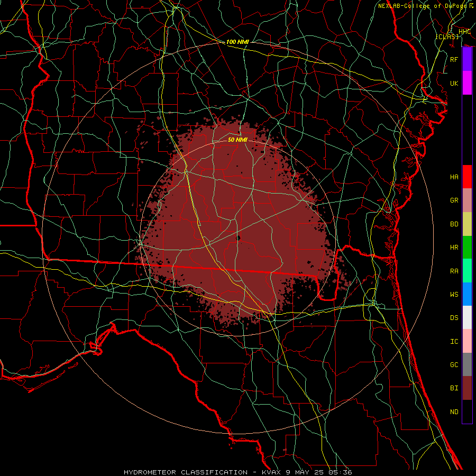Click the DS white legend swatch

467,317
